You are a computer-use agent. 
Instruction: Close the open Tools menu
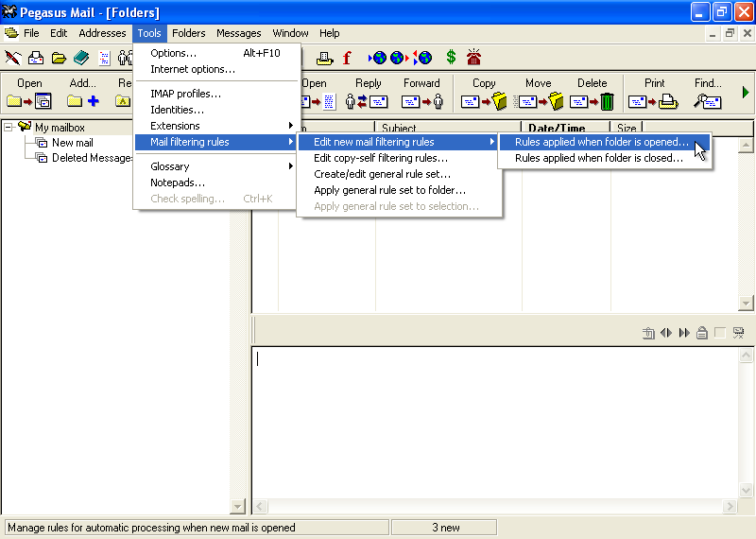pos(149,33)
